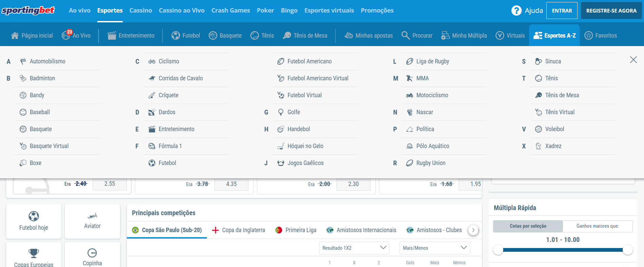Go to Promoções menu item
Screen dimensions: 644x267
[x=377, y=11]
